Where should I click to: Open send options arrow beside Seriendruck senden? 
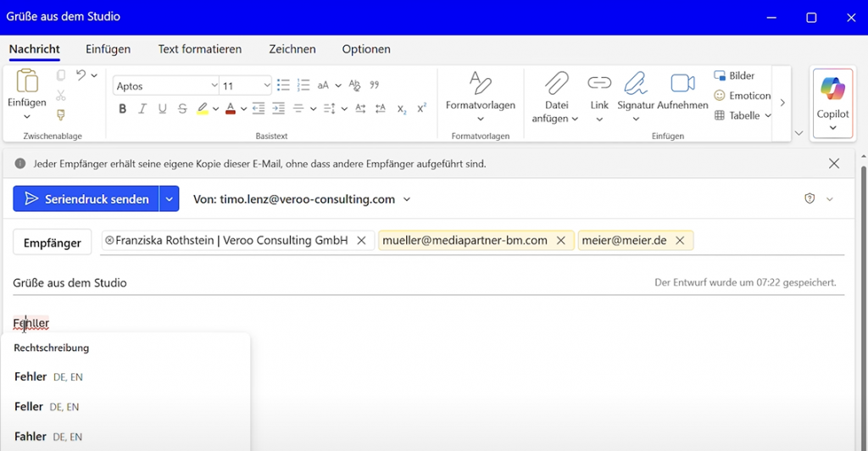[x=170, y=198]
